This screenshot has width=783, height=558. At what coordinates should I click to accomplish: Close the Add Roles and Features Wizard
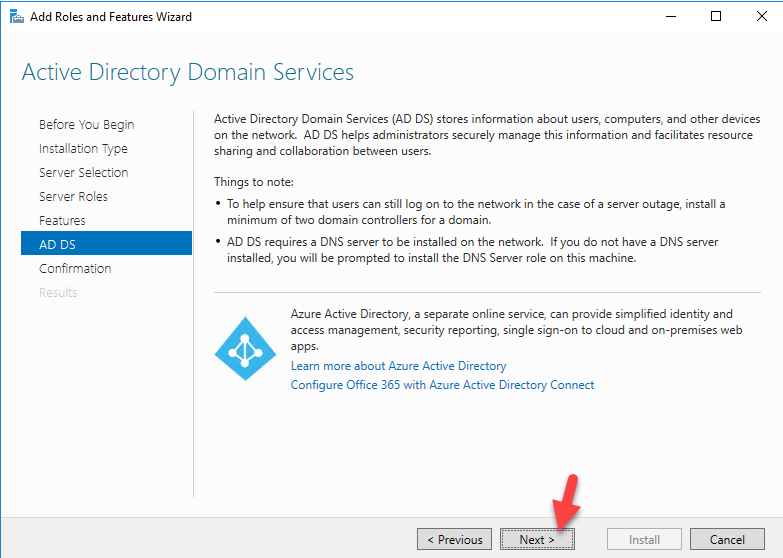762,16
